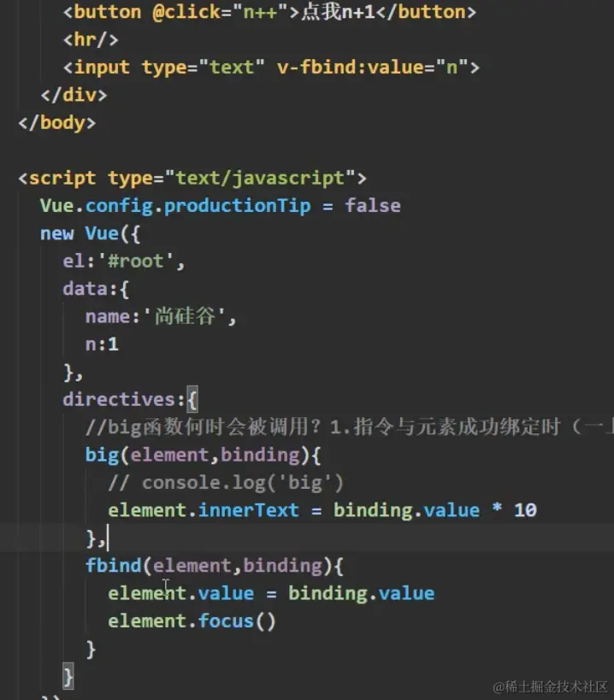Click the '点我n+1' button text

point(338,12)
